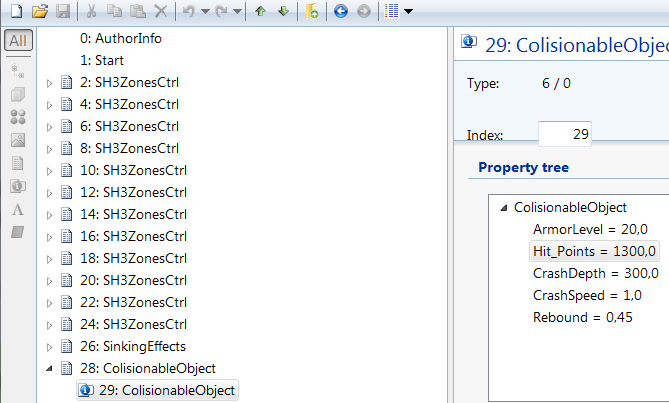Click document icon beside 12: SH3ZonesCtrl
This screenshot has height=403, width=669.
tap(67, 192)
